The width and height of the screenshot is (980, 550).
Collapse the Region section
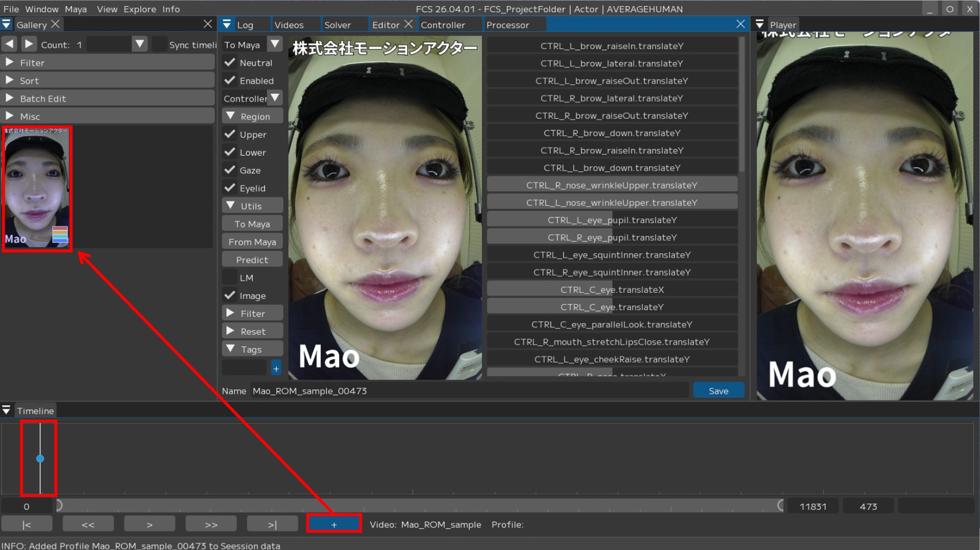[231, 116]
